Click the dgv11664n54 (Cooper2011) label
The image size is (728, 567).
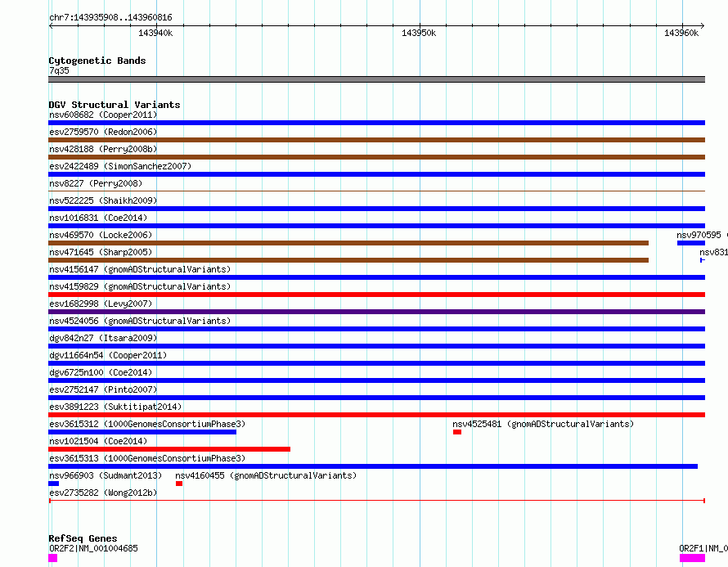(108, 355)
